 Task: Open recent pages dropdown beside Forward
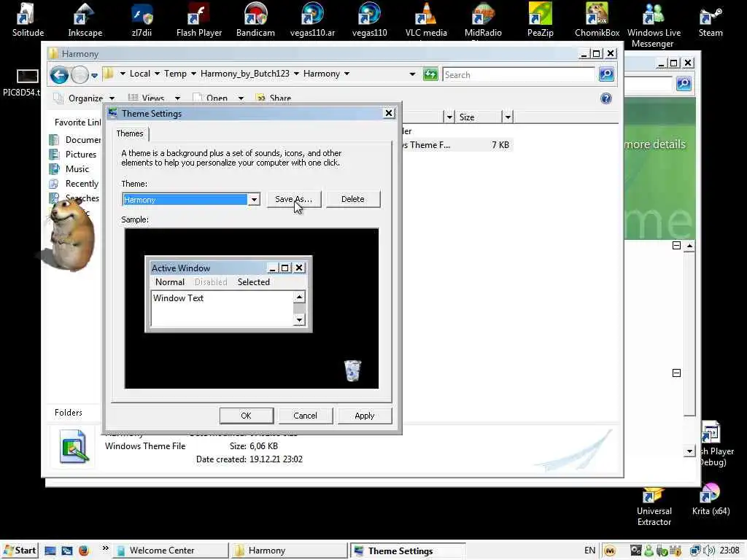pos(94,75)
